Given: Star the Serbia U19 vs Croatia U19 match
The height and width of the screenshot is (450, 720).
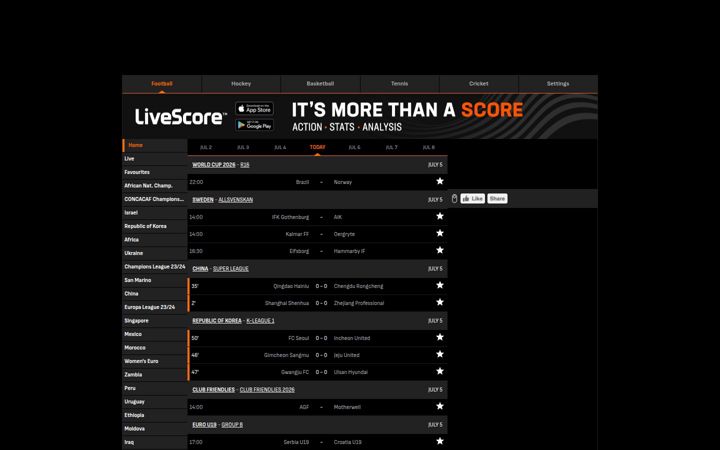Looking at the screenshot, I should (x=440, y=441).
